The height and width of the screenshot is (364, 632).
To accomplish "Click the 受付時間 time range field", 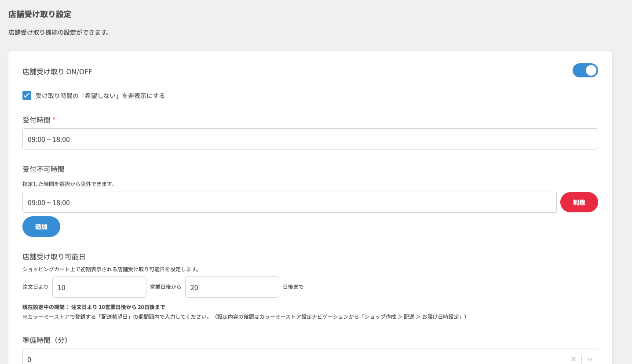I will (310, 139).
